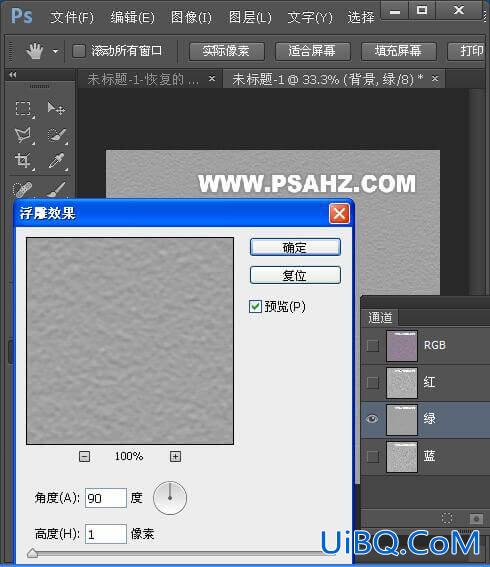Select the RGB channel thumbnail

(401, 346)
